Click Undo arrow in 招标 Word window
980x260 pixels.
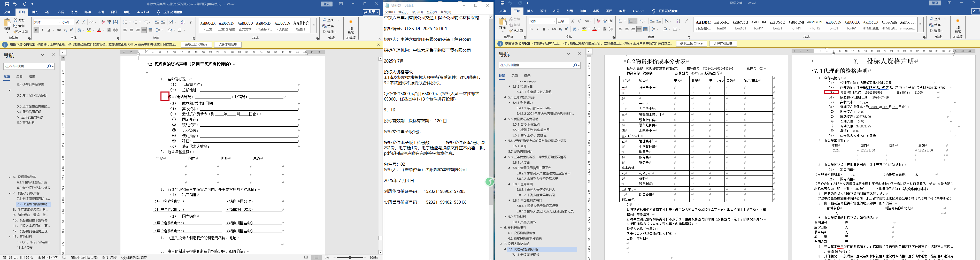[x=14, y=4]
